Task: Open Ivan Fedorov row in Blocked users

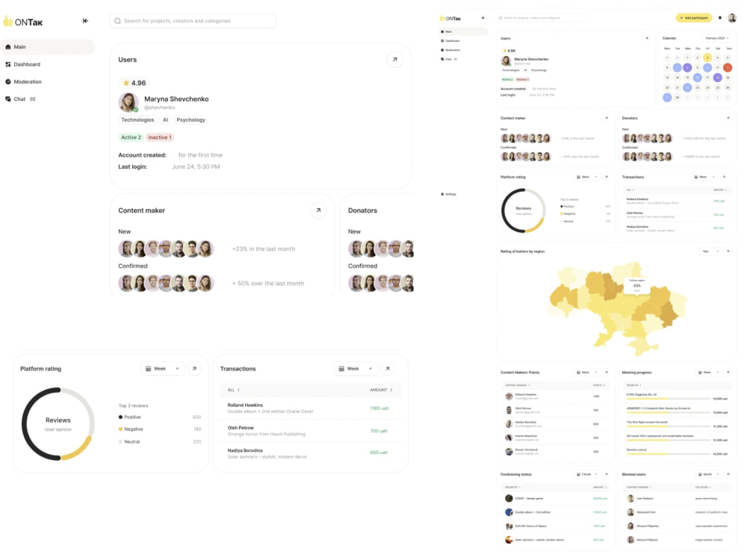Action: 677,499
